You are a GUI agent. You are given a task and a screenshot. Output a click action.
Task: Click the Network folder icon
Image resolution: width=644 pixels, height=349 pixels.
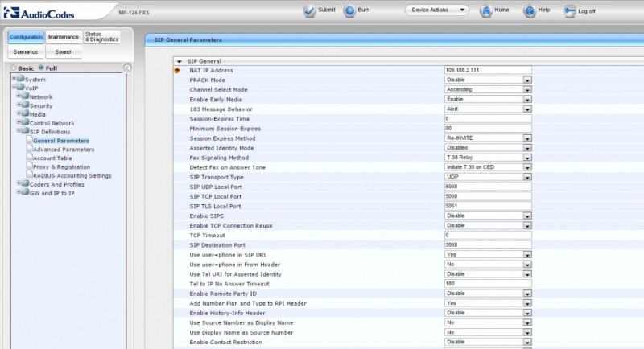(x=26, y=96)
